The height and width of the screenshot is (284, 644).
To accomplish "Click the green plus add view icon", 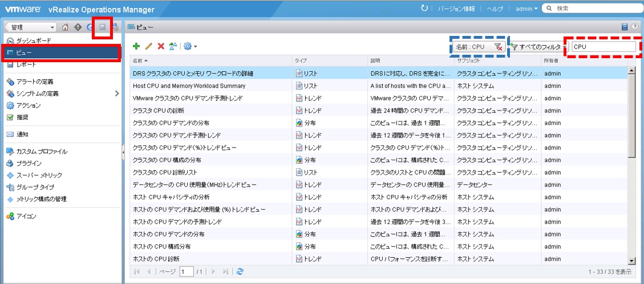I will 136,46.
